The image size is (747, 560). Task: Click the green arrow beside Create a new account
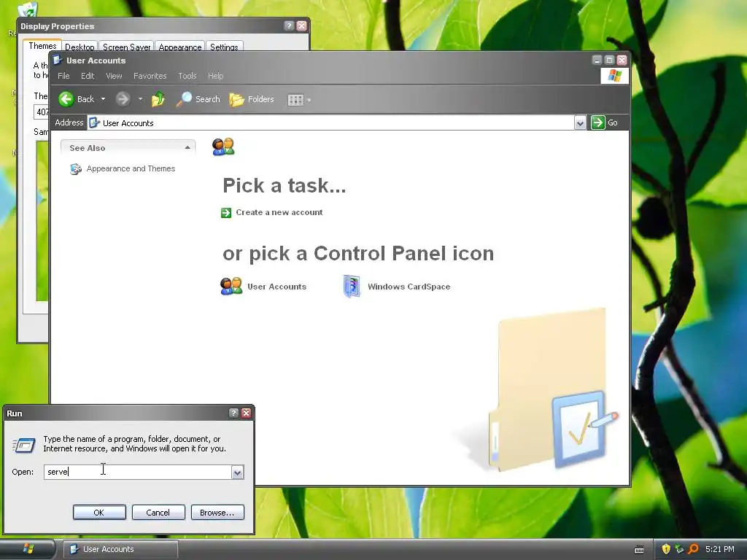tap(226, 212)
